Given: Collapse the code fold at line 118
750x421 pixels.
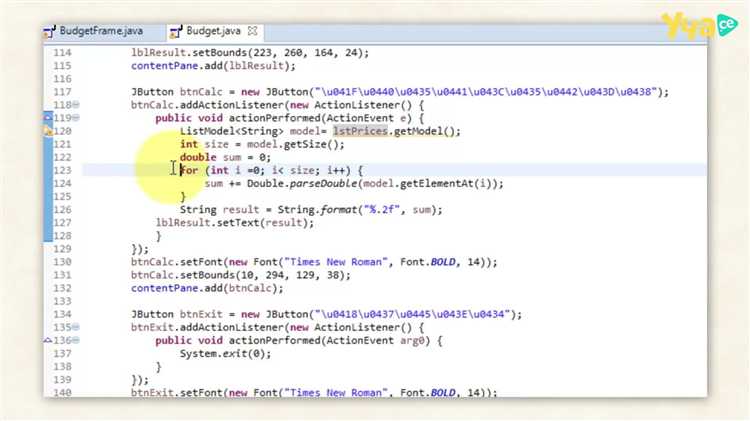Looking at the screenshot, I should click(76, 105).
